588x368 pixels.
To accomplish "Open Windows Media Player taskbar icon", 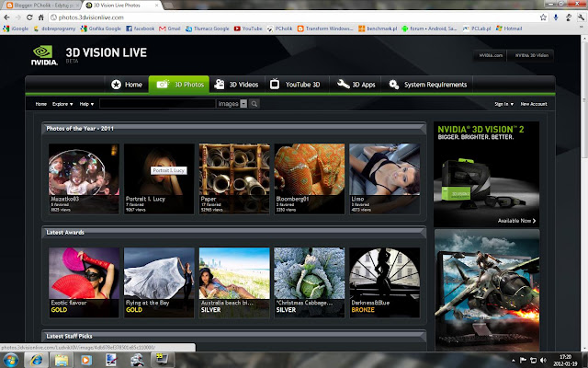I will click(85, 360).
